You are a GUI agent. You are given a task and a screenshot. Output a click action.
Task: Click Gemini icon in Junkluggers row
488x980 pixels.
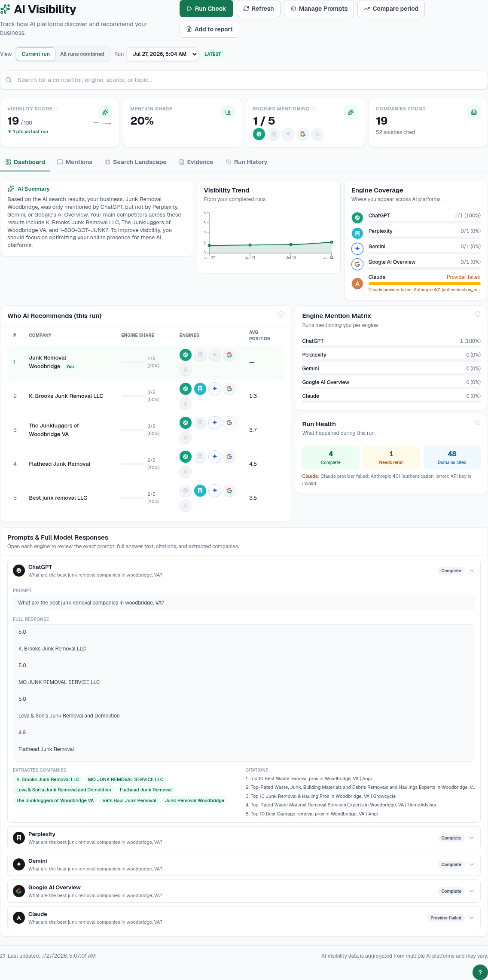point(215,423)
